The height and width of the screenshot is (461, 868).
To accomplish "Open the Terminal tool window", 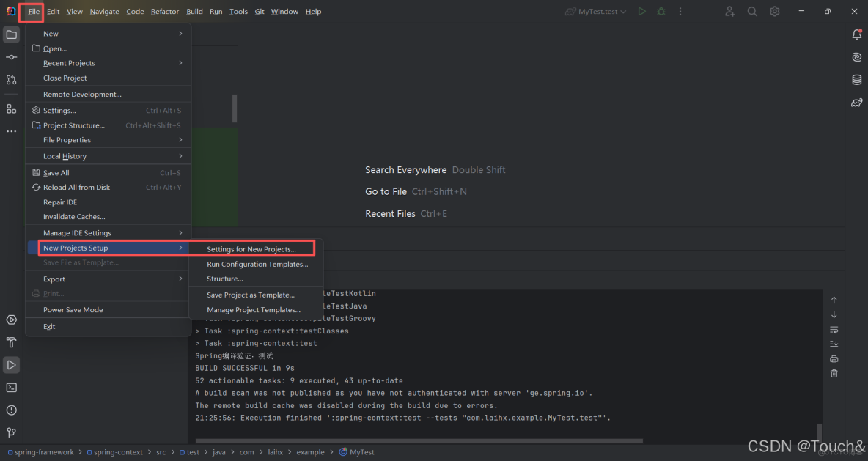I will [x=10, y=387].
